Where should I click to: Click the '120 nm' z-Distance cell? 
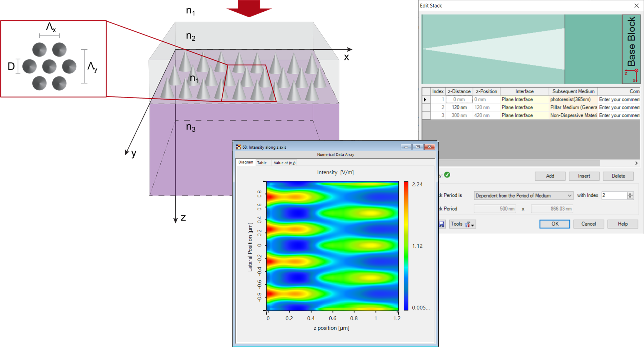coord(459,107)
